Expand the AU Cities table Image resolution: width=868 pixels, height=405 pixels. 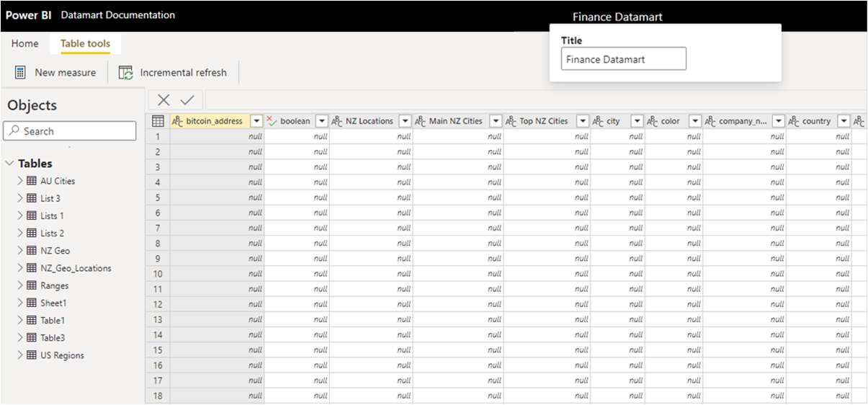tap(20, 181)
